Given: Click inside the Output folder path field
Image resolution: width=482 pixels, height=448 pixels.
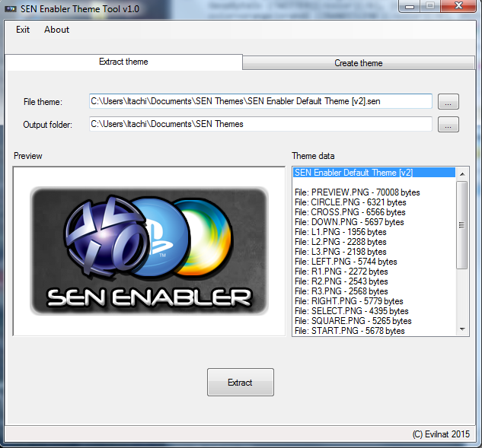Looking at the screenshot, I should pyautogui.click(x=260, y=124).
